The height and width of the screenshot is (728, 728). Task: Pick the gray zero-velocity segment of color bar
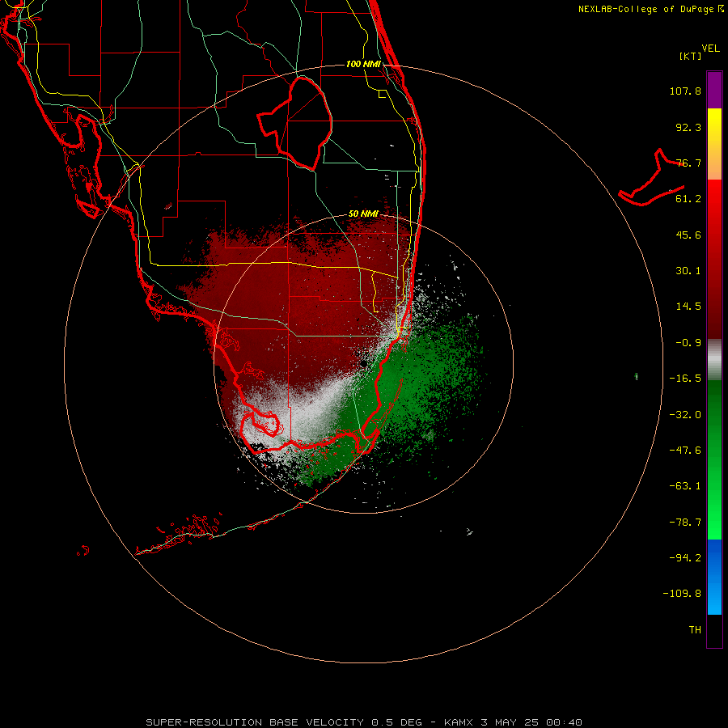click(x=714, y=359)
